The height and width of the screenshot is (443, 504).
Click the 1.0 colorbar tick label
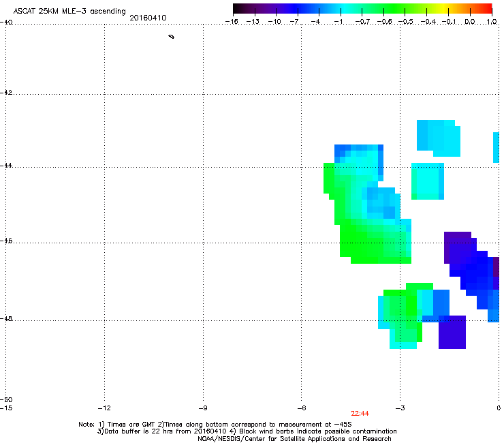point(492,22)
